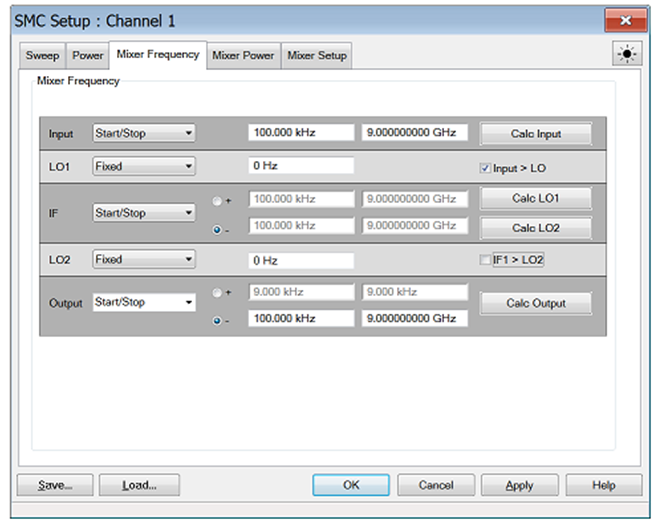
Task: Click the Apply button
Action: (x=520, y=485)
